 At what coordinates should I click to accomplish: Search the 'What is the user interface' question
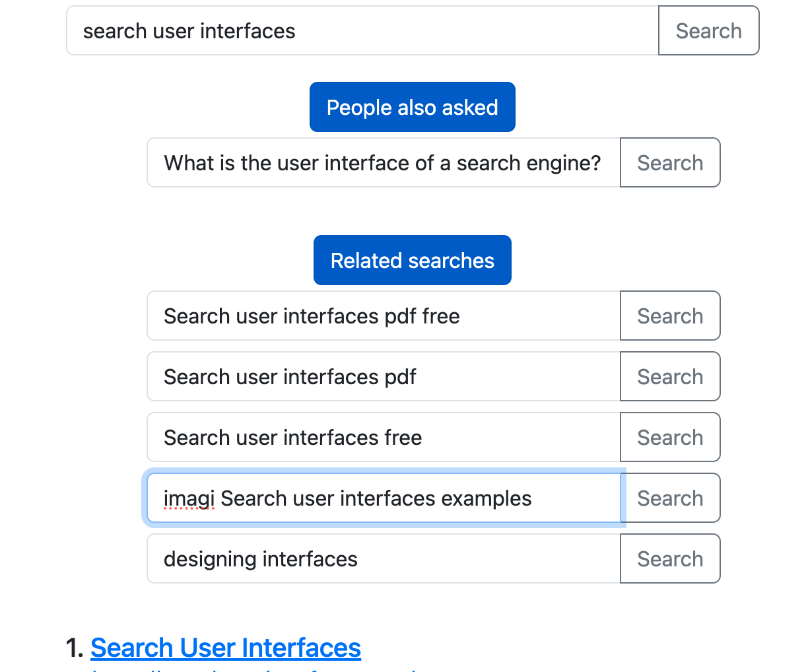click(670, 163)
